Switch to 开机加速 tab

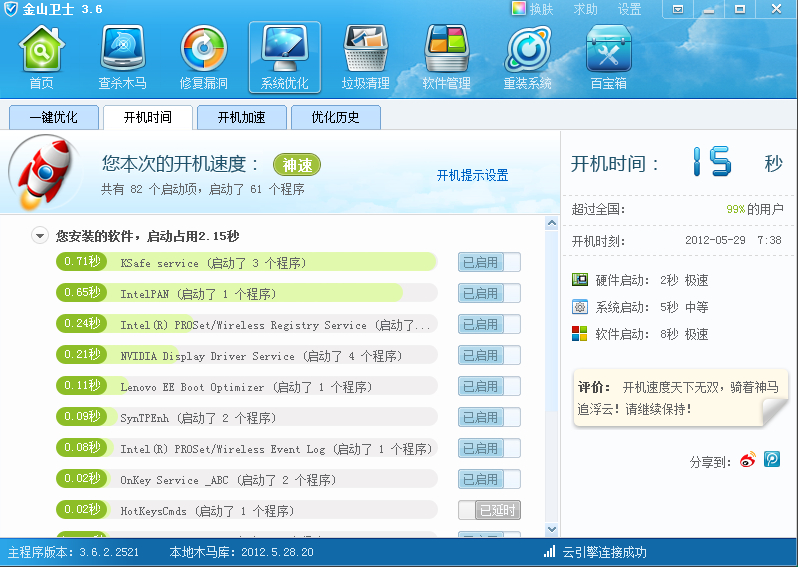point(242,118)
